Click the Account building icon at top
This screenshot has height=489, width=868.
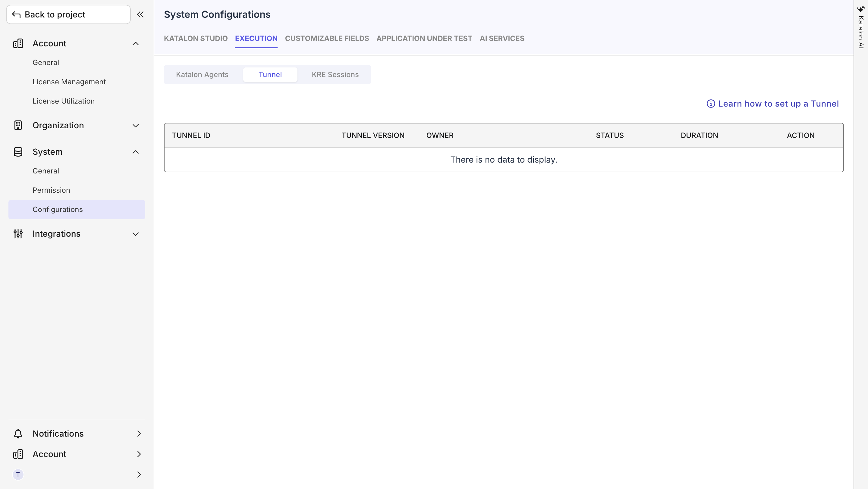pos(18,43)
